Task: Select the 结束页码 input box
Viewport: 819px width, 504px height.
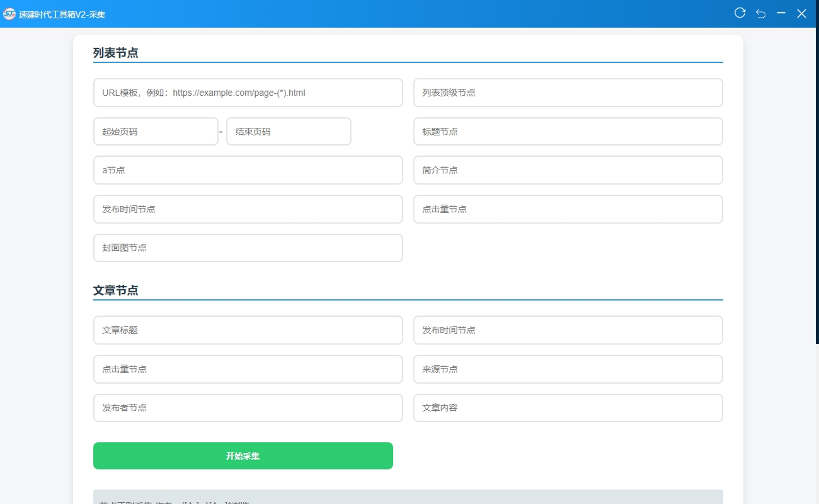Action: point(288,132)
